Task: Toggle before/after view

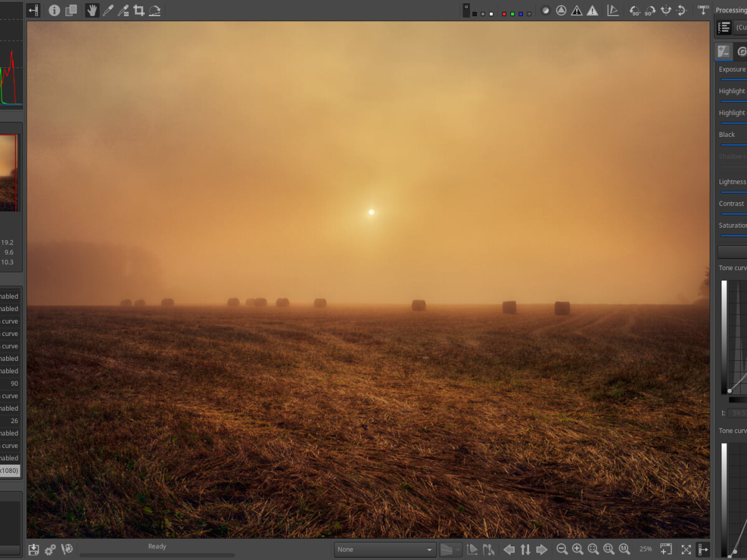Action: (x=72, y=11)
